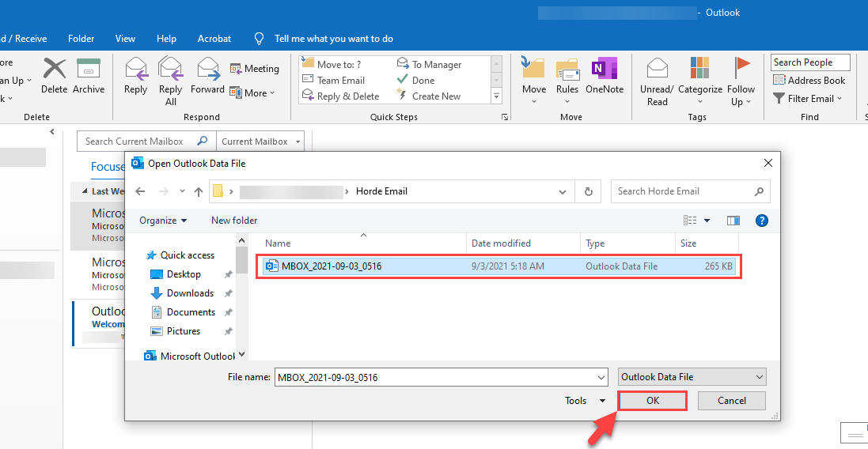The height and width of the screenshot is (449, 868).
Task: Select Create New quick step
Action: (429, 96)
